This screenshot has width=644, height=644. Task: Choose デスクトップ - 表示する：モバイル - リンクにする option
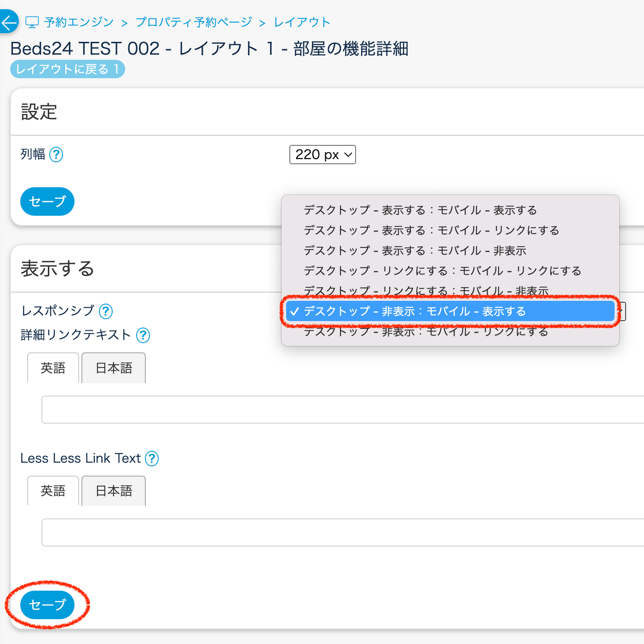[x=431, y=230]
